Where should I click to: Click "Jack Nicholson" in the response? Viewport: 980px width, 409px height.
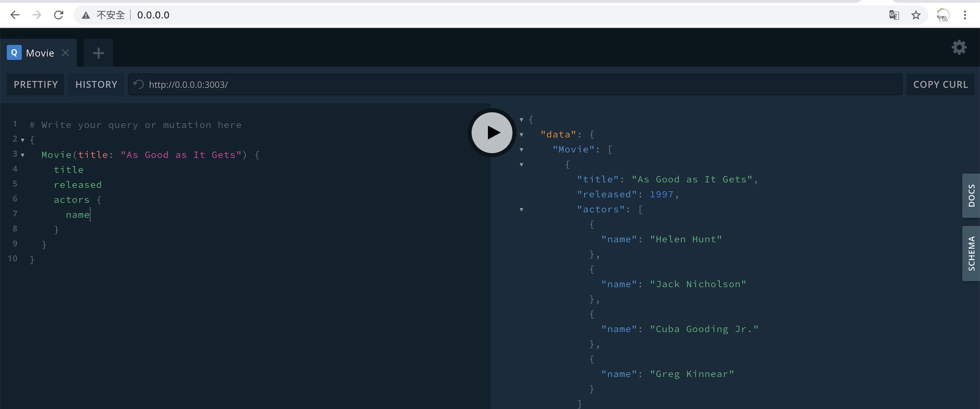point(698,285)
